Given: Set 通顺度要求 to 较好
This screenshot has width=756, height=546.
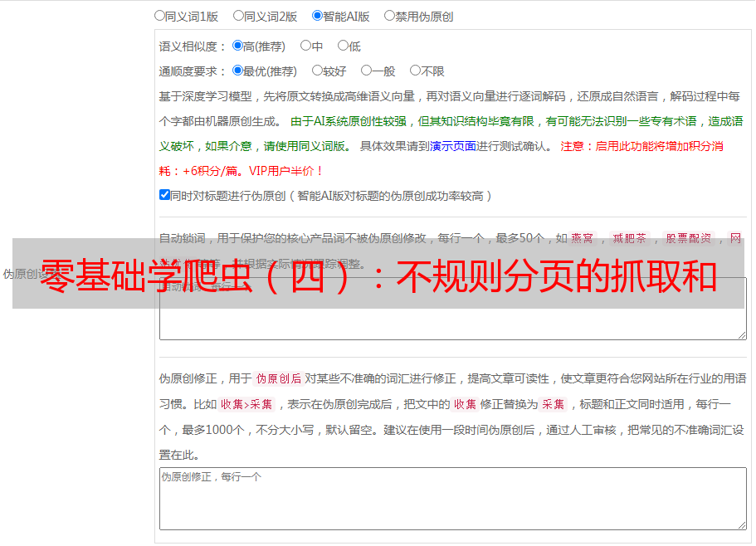Looking at the screenshot, I should (317, 71).
